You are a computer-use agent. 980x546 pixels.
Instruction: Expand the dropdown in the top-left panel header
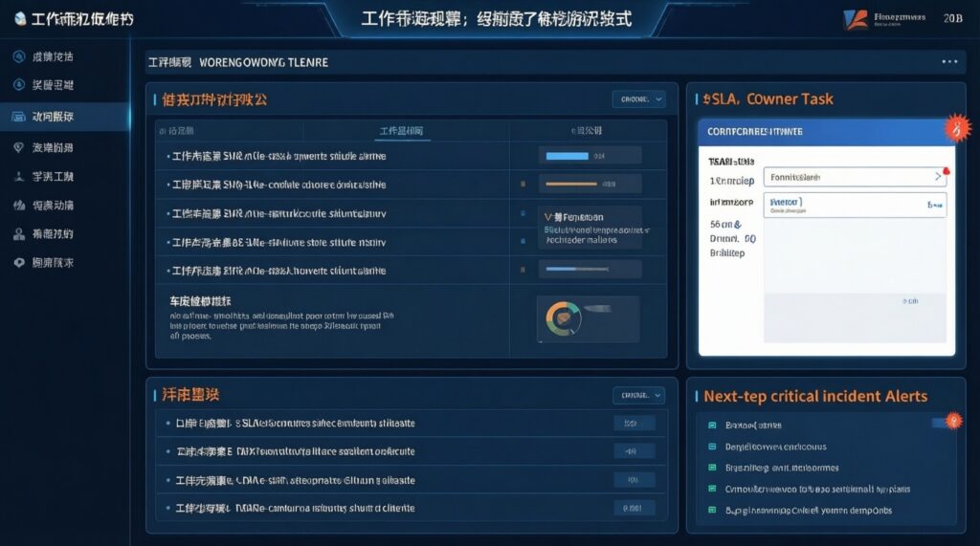pos(638,99)
